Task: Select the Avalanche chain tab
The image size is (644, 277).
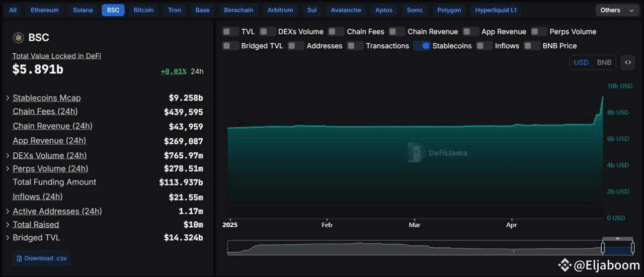Action: point(346,10)
